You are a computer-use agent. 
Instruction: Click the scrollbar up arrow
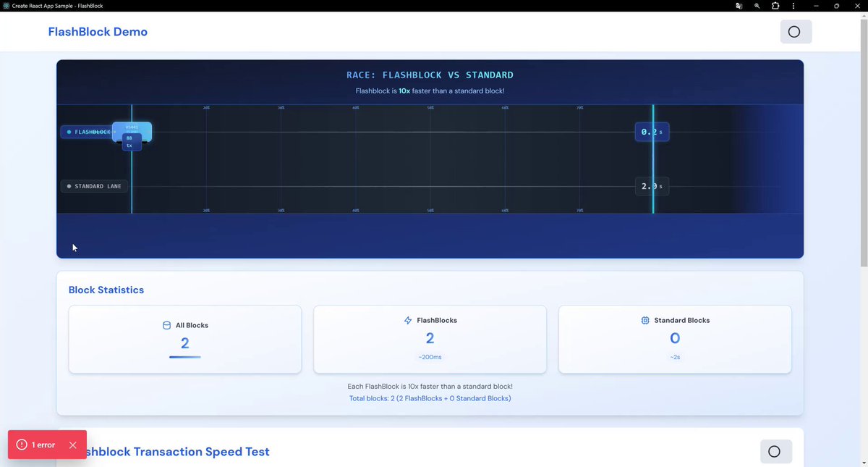tap(863, 16)
